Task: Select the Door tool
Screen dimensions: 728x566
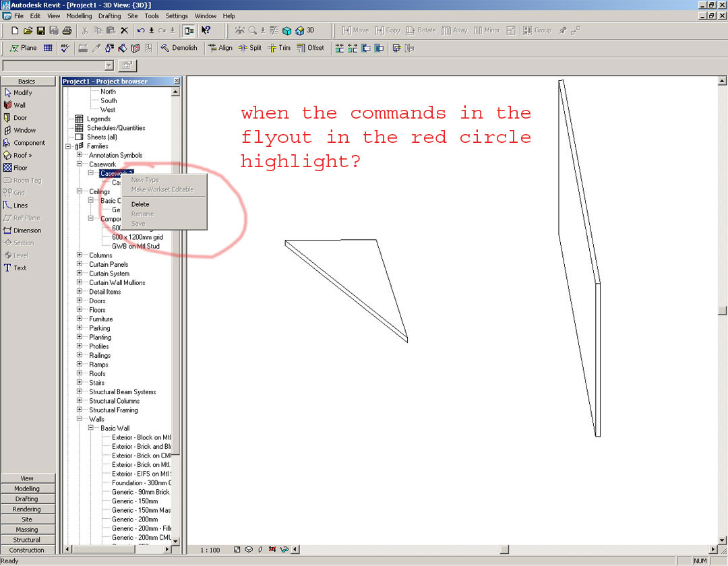Action: pyautogui.click(x=16, y=118)
